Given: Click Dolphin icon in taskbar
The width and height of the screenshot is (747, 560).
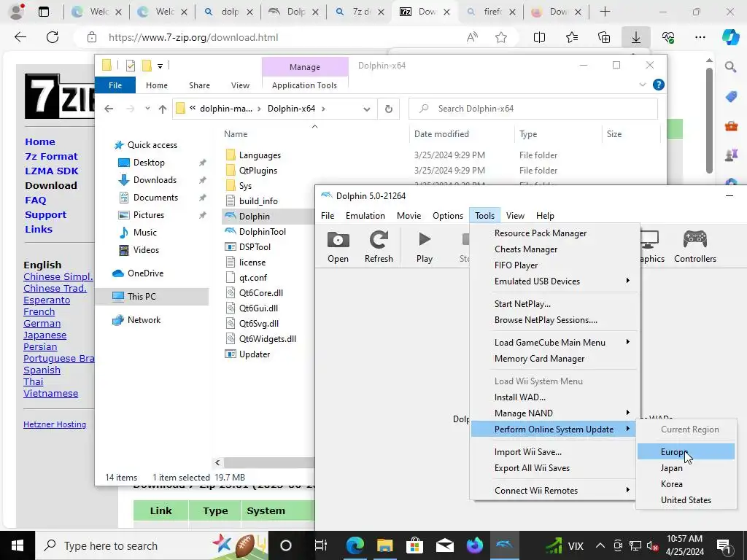Looking at the screenshot, I should click(504, 545).
